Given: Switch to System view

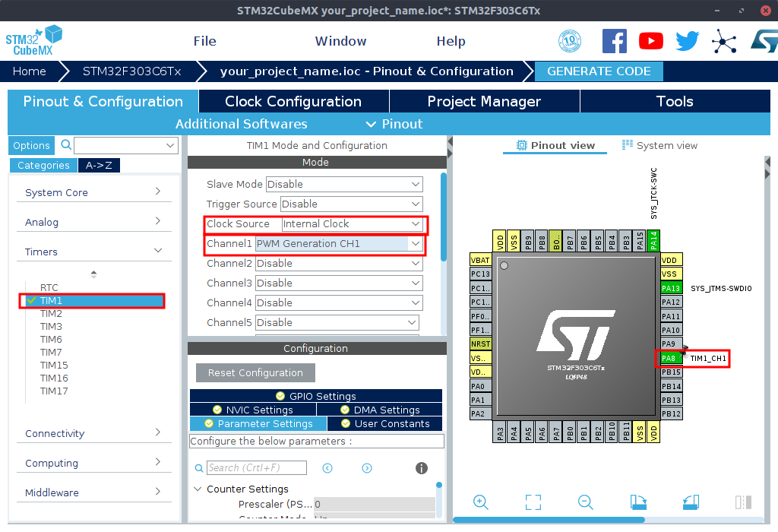Looking at the screenshot, I should (659, 145).
